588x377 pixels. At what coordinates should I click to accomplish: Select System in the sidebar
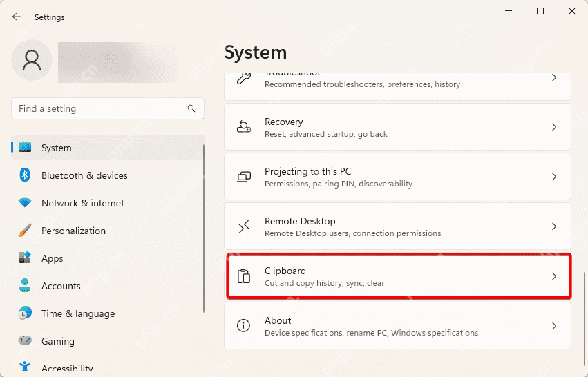pyautogui.click(x=108, y=148)
